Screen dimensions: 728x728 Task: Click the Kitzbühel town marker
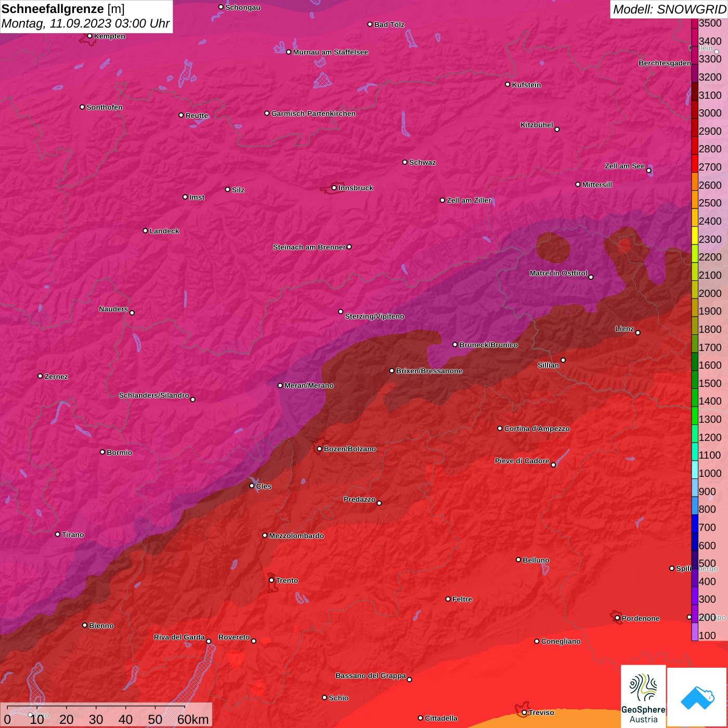(x=557, y=129)
